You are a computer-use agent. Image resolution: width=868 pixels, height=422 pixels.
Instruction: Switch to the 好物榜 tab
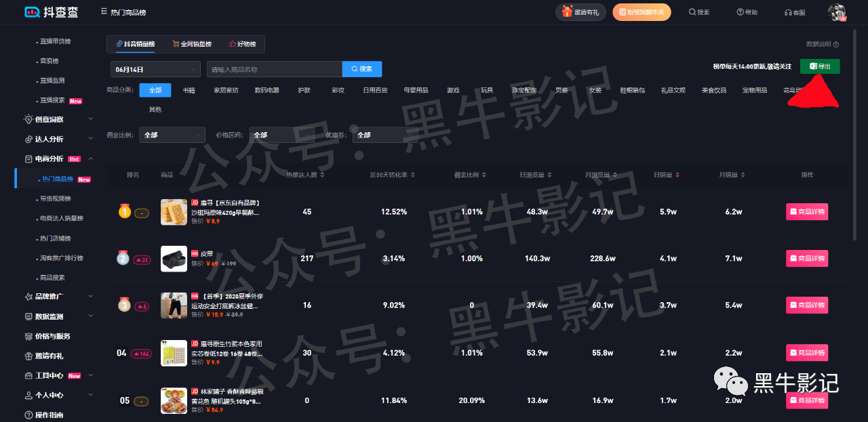coord(243,44)
